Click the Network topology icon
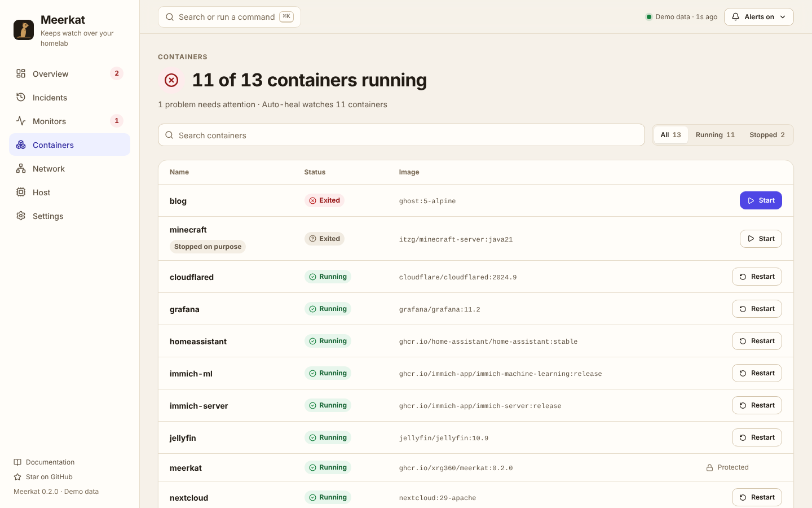The height and width of the screenshot is (508, 812). [21, 168]
